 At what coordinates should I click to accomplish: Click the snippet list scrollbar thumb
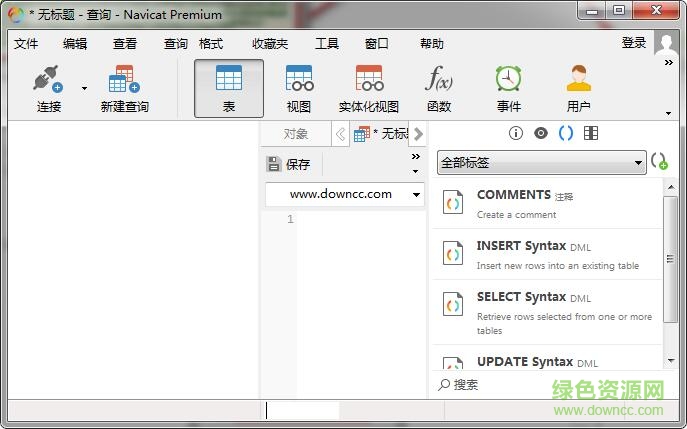tap(670, 259)
